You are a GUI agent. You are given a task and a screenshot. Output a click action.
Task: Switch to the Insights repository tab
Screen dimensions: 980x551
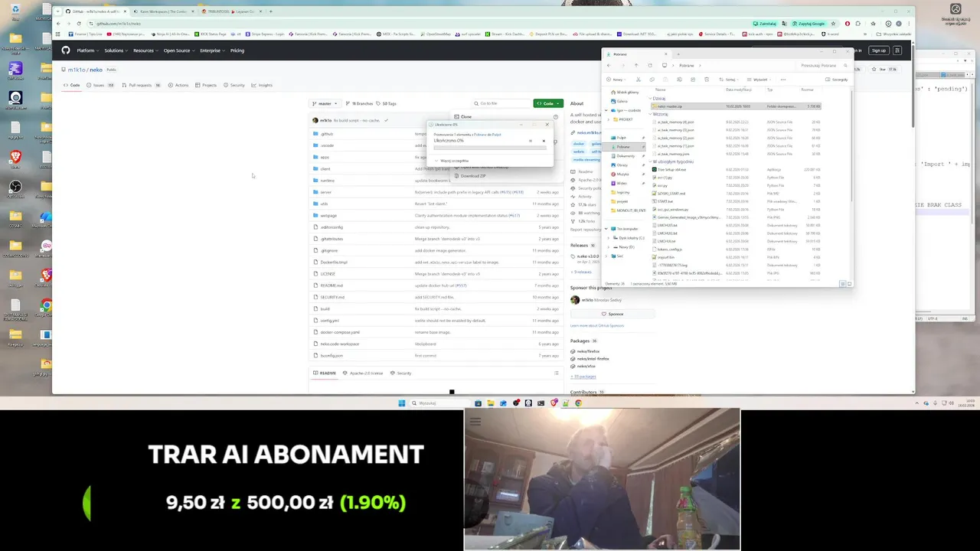coord(263,85)
